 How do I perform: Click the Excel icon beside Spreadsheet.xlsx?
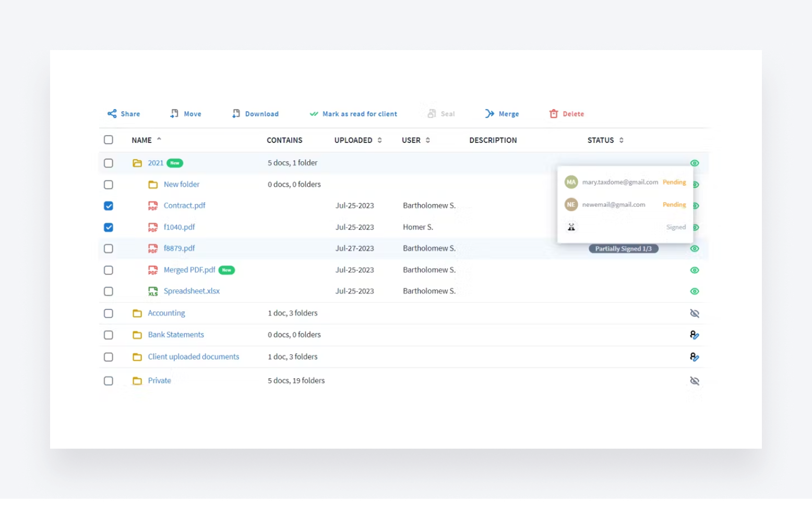152,291
